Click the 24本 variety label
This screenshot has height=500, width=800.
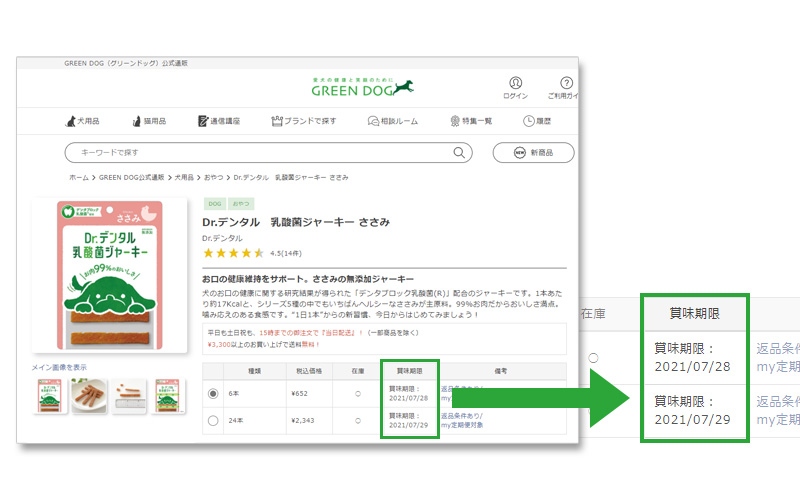click(236, 421)
